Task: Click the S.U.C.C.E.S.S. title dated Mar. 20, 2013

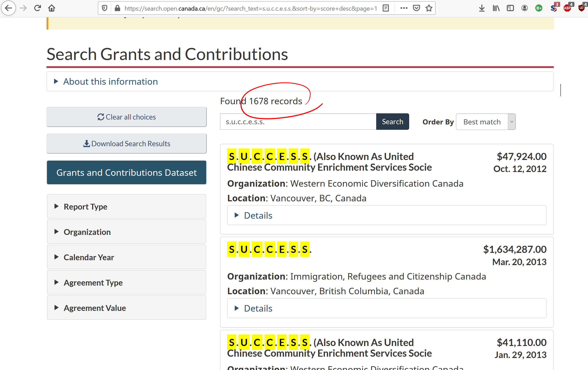Action: (x=269, y=249)
